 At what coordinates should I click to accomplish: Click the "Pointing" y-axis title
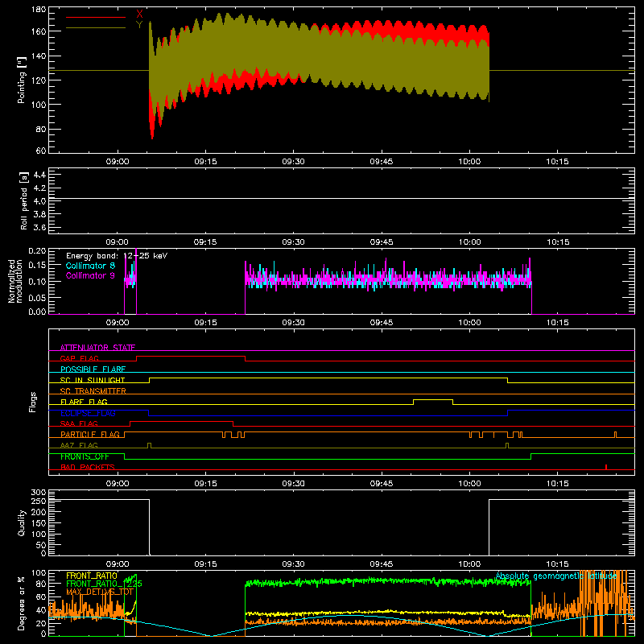(22, 80)
